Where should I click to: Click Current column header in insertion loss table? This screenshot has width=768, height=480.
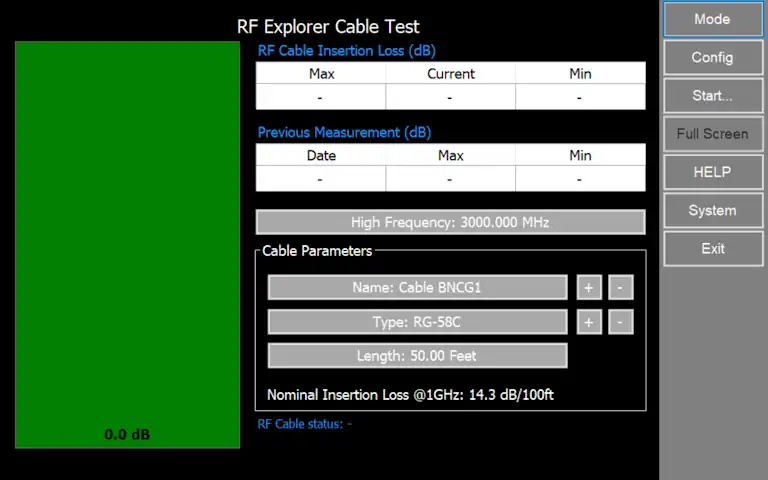pos(451,74)
